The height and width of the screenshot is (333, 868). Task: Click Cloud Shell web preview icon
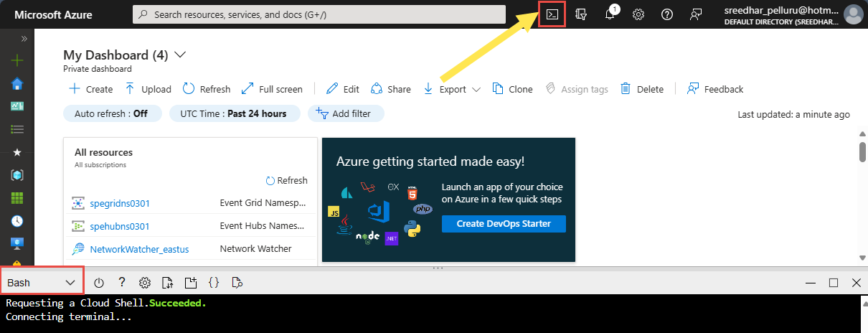pos(237,283)
